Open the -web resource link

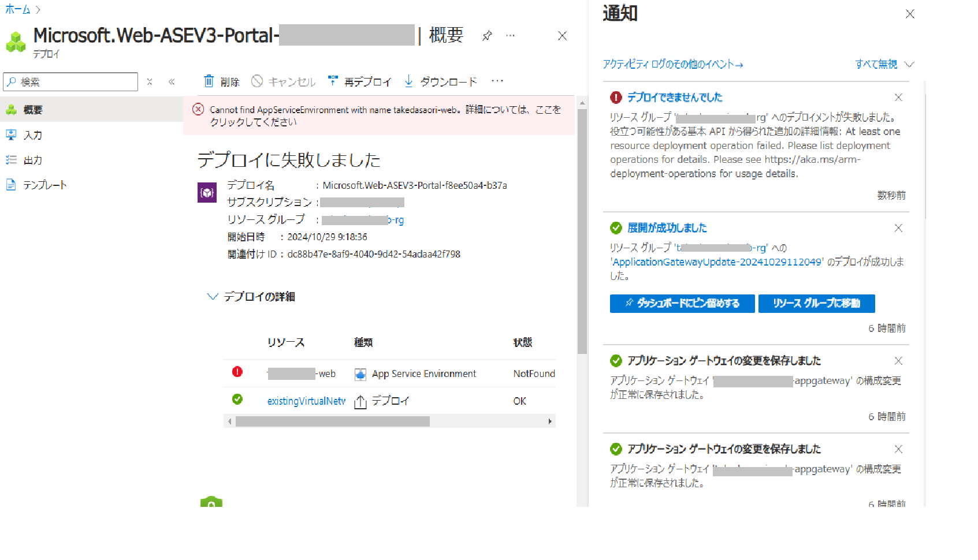pos(302,374)
